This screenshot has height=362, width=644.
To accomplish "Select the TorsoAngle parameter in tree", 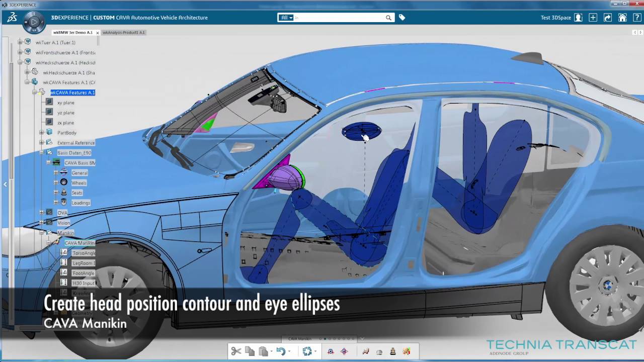I will coord(84,253).
